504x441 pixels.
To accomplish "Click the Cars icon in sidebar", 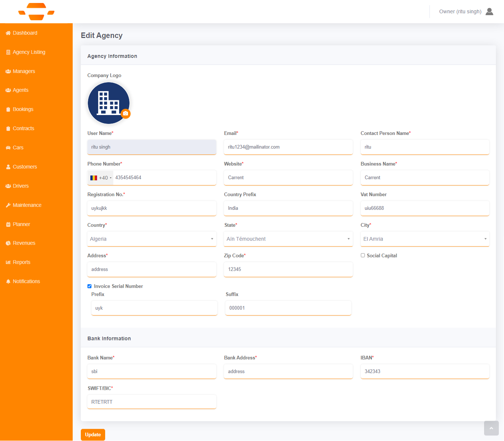I will 8,148.
